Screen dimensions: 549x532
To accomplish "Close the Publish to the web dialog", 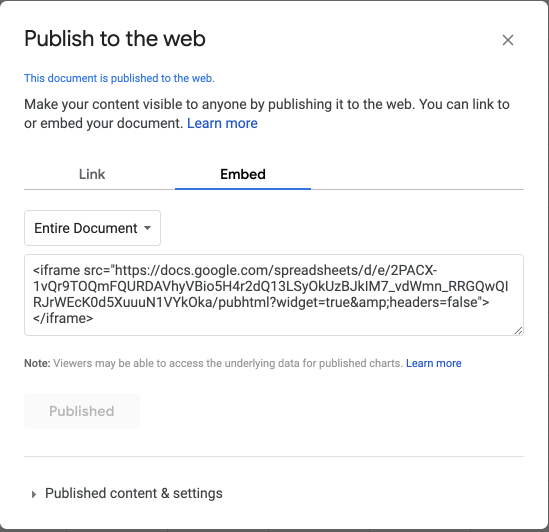I will tap(508, 40).
